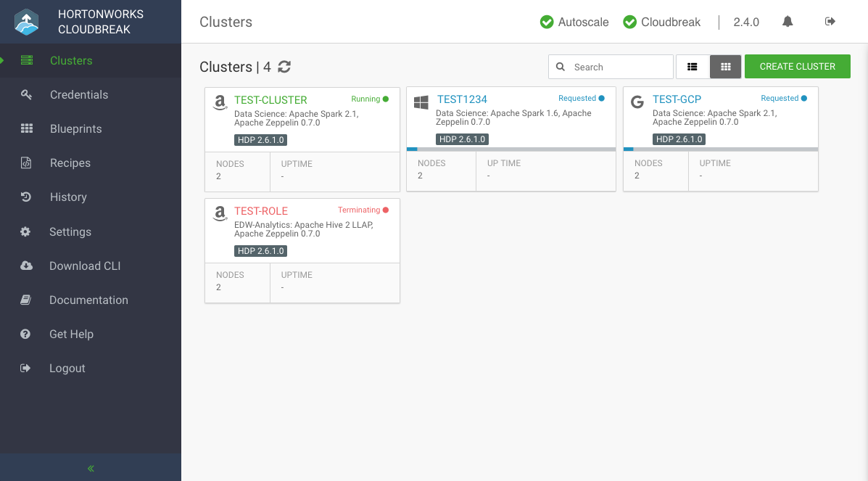Click the CREATE CLUSTER button
Image resolution: width=868 pixels, height=481 pixels.
pyautogui.click(x=797, y=67)
